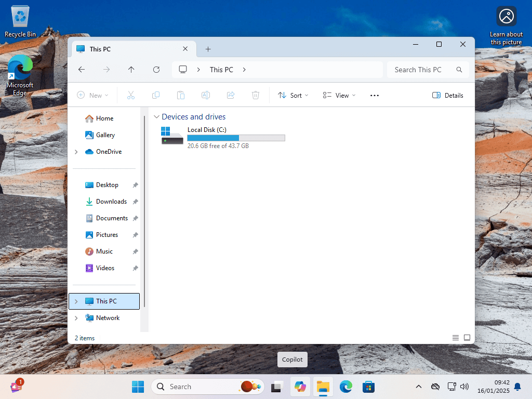This screenshot has width=532, height=399.
Task: Open Copilot from the taskbar
Action: 300,387
